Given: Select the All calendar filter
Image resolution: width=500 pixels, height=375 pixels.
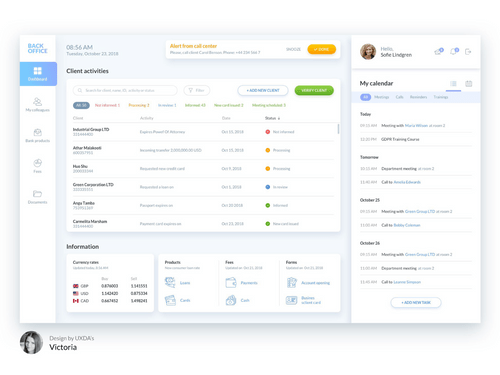Looking at the screenshot, I should tap(366, 97).
